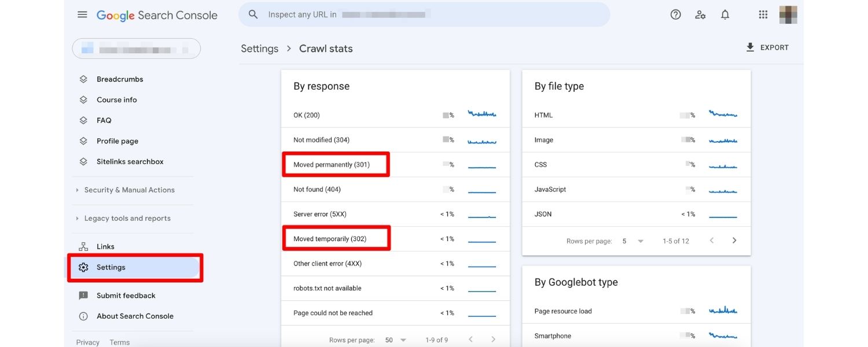Open the property selector dropdown
The height and width of the screenshot is (347, 868).
click(x=136, y=49)
